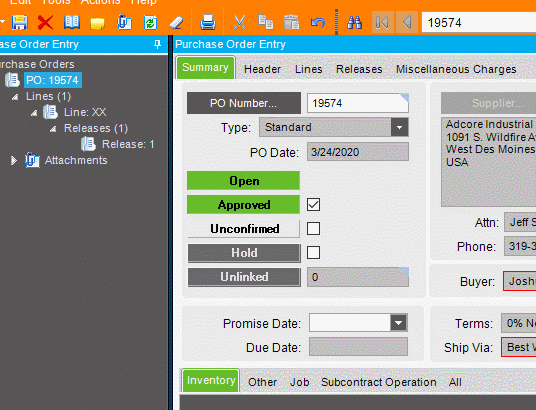Screen dimensions: 536x410
Task: Open the book icon in toolbar
Action: 72,23
